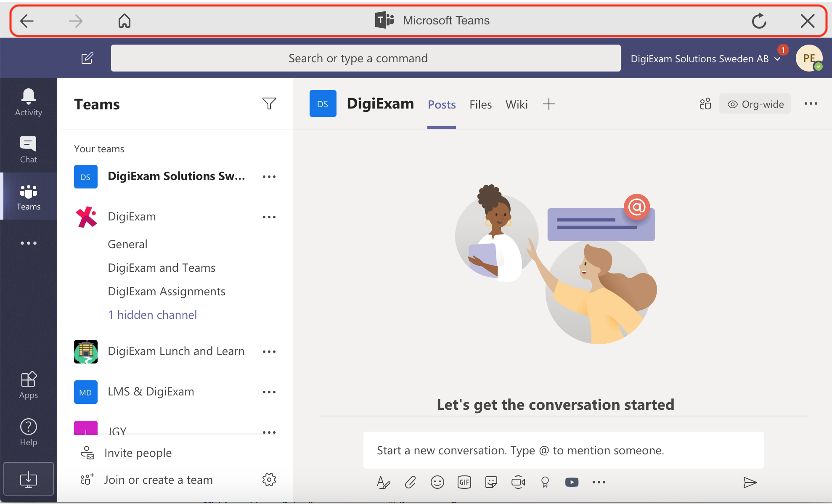This screenshot has width=832, height=504.
Task: Open the Wiki tab
Action: point(517,104)
